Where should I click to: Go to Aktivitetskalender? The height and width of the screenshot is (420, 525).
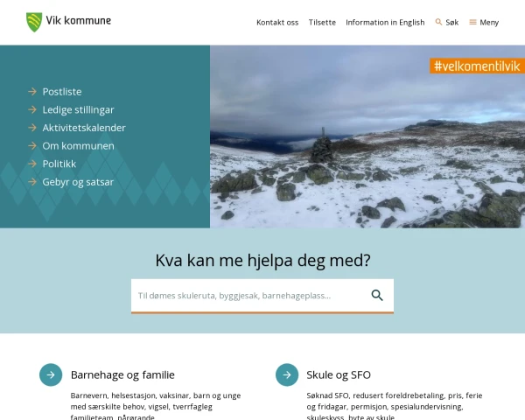(x=84, y=128)
